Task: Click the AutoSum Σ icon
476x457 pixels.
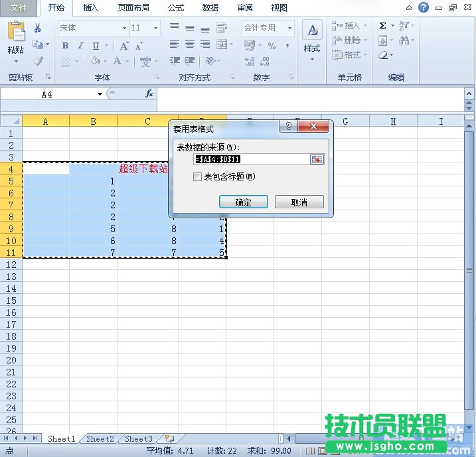Action: 383,26
